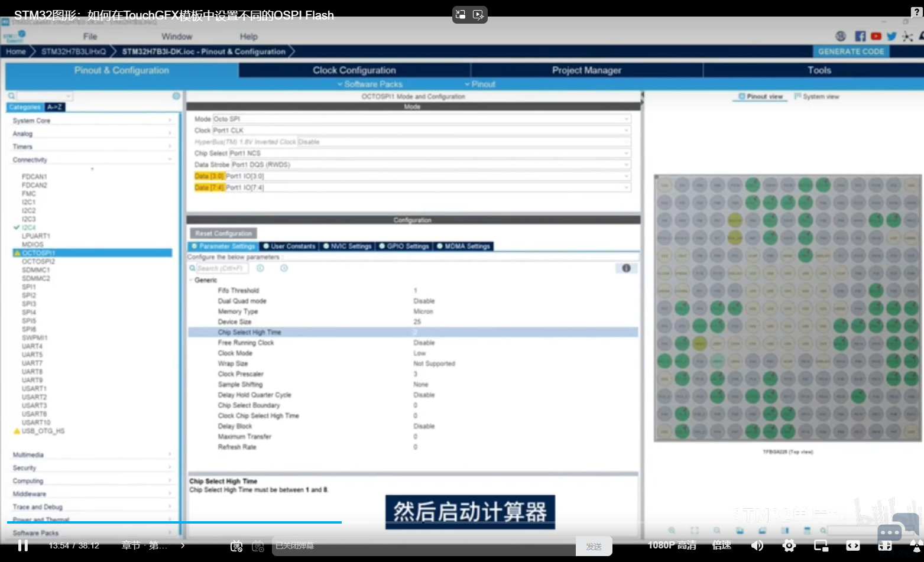
Task: Click next search result arrow icon
Action: [284, 268]
